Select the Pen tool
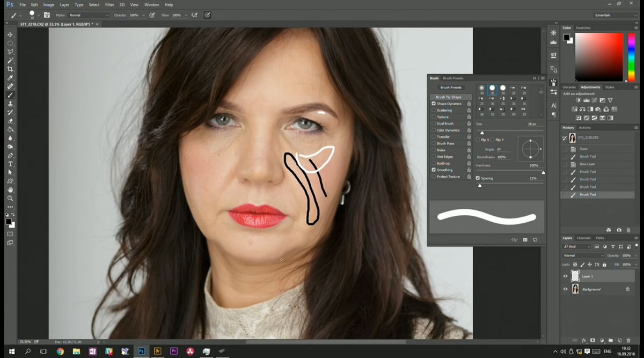The height and width of the screenshot is (358, 644). point(10,155)
